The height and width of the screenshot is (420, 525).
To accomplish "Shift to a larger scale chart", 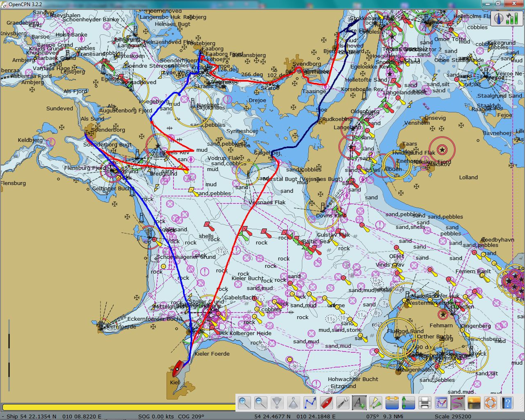I will click(x=277, y=403).
